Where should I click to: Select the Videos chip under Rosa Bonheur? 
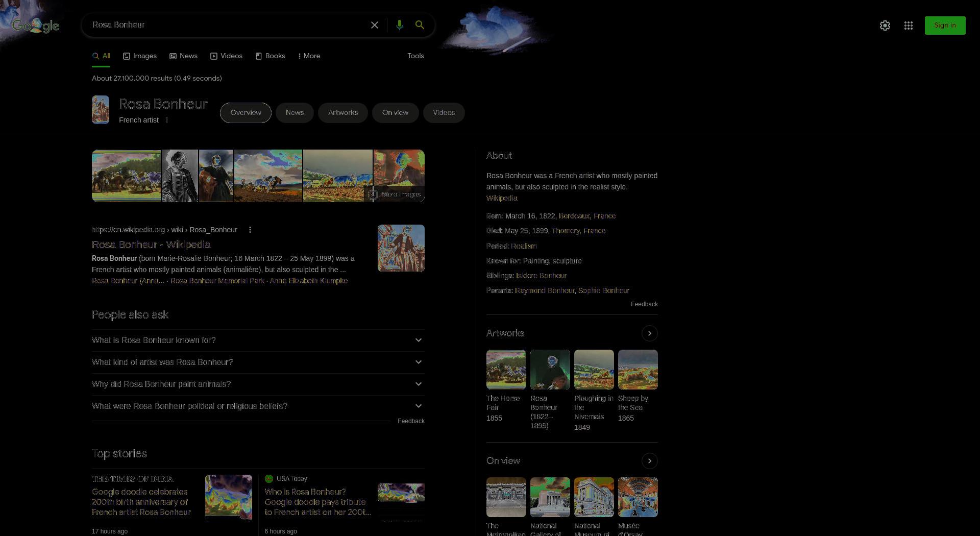tap(444, 113)
